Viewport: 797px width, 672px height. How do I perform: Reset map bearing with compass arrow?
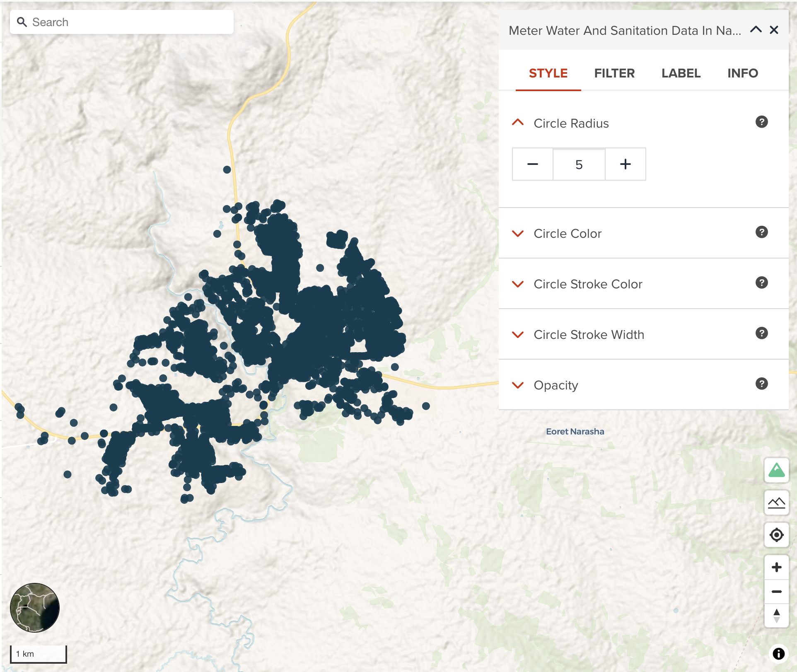click(776, 616)
